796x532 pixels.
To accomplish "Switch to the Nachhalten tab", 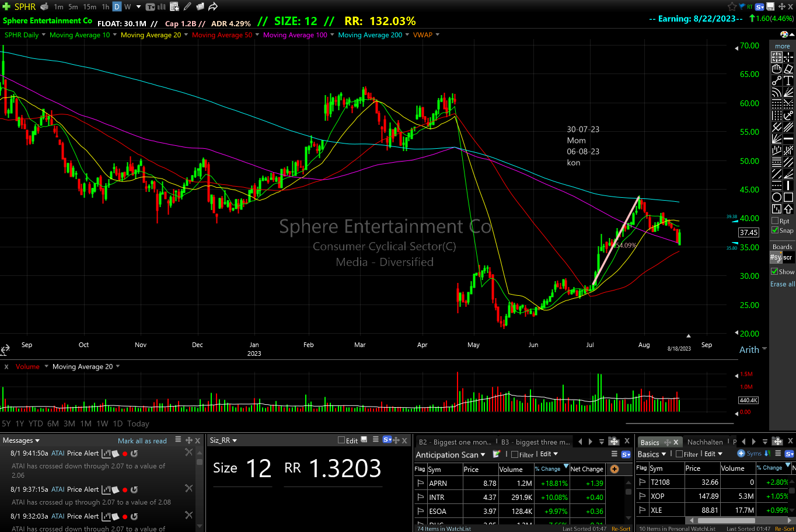I will coord(705,442).
